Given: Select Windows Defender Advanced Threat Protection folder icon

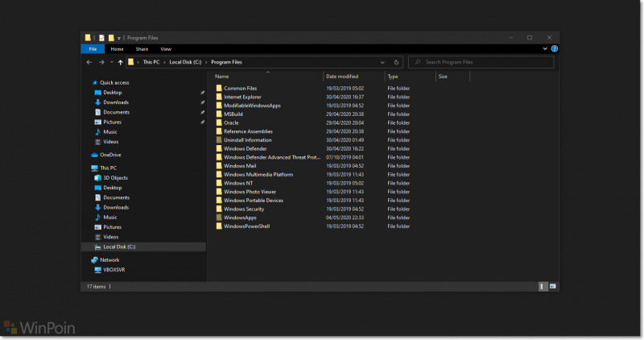Looking at the screenshot, I should [219, 157].
